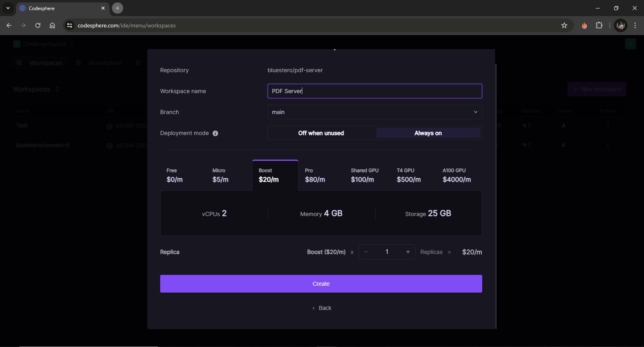Screen dimensions: 644x347
Task: Click Storage 25 GB value
Action: coord(428,213)
